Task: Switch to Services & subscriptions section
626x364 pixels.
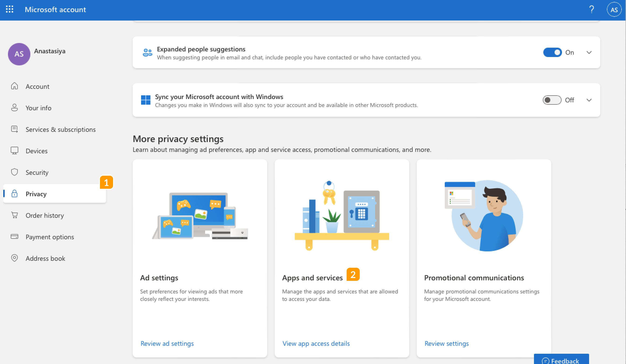Action: pos(60,129)
